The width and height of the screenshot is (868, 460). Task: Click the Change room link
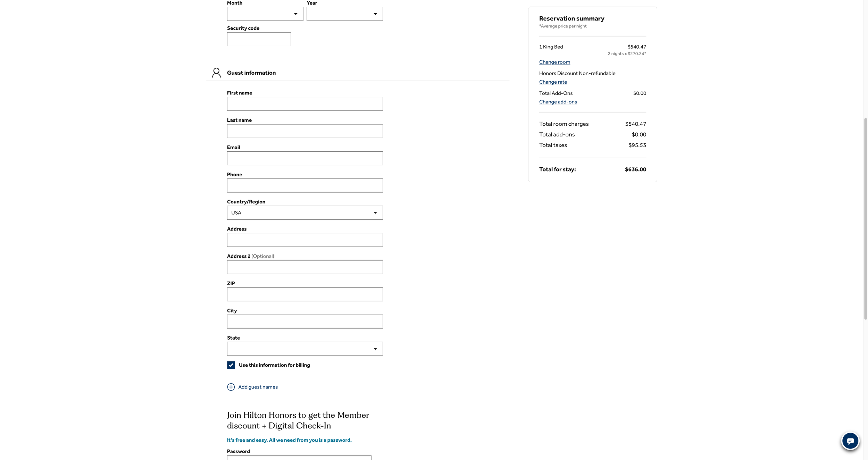coord(554,62)
